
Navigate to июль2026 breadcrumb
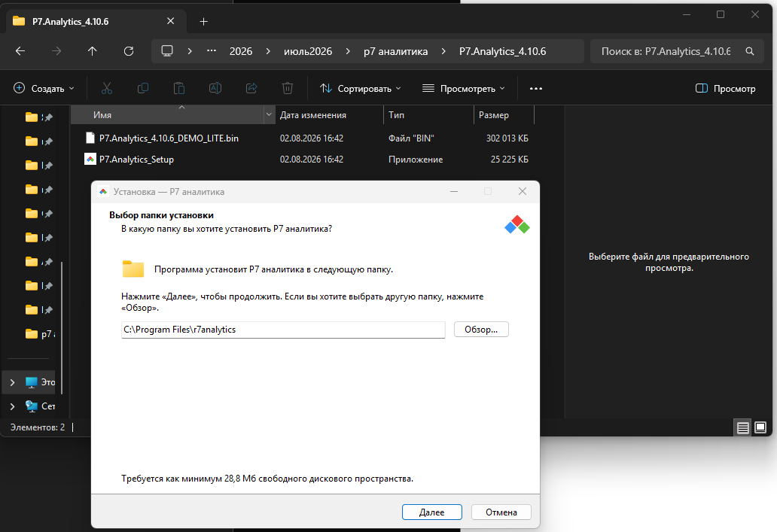[308, 51]
